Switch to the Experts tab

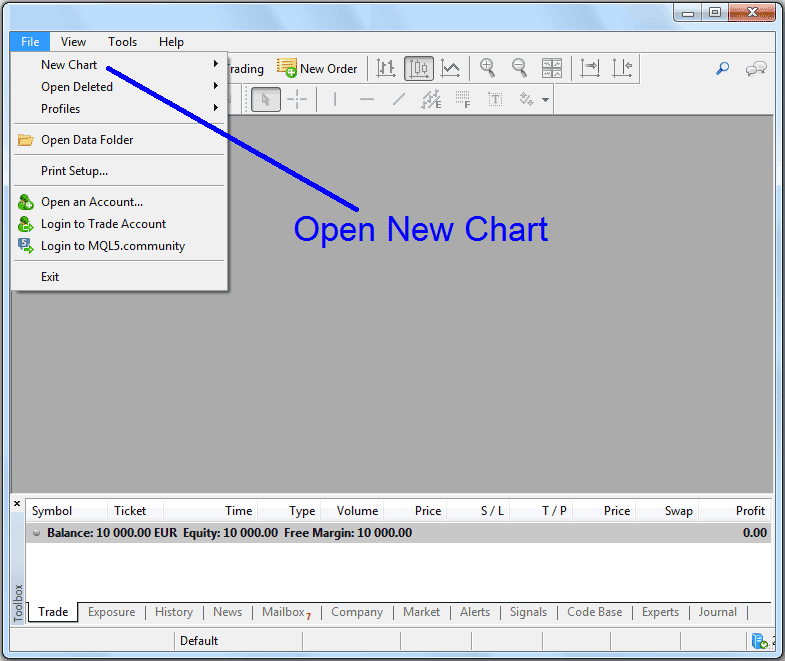point(660,612)
